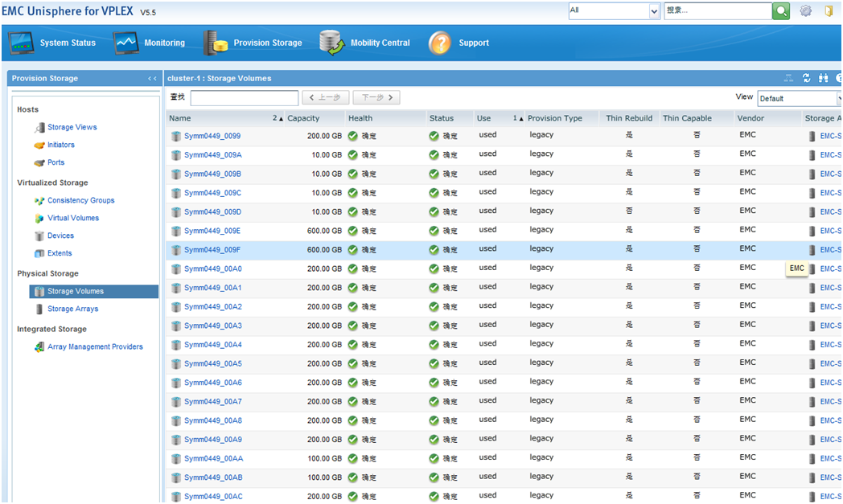This screenshot has height=504, width=843.
Task: Open the System Status menu
Action: click(x=68, y=43)
